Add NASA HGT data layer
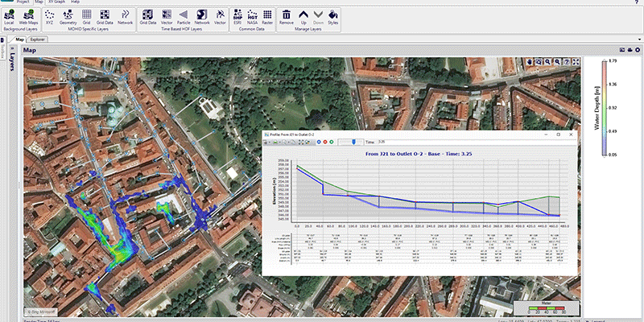The width and height of the screenshot is (644, 322). [x=251, y=18]
